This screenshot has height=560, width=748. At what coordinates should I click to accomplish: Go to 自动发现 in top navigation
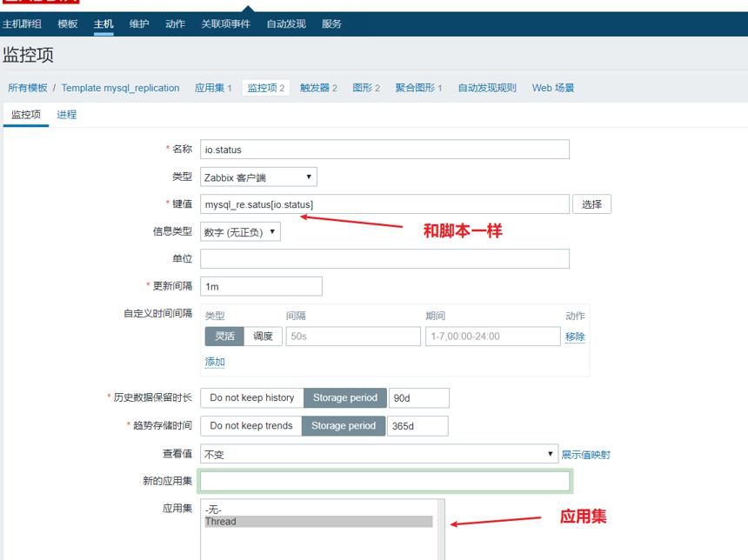coord(286,23)
